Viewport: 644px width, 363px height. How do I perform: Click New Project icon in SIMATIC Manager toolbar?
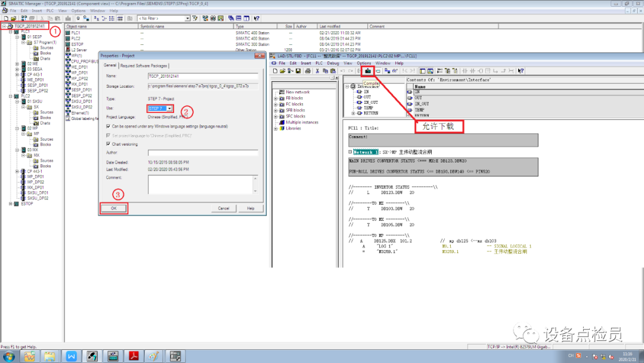coord(6,19)
